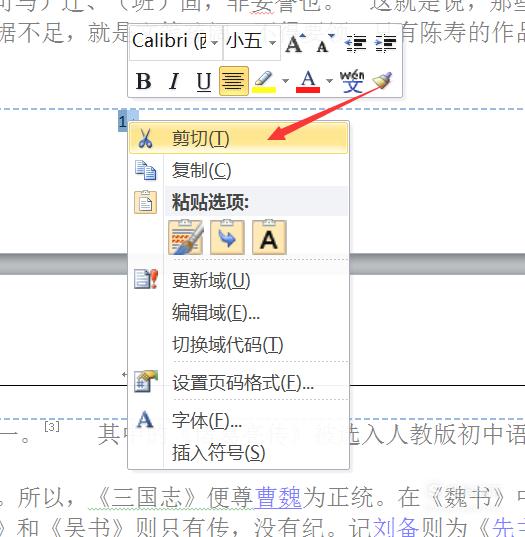Click Shrink Font button

coord(325,43)
